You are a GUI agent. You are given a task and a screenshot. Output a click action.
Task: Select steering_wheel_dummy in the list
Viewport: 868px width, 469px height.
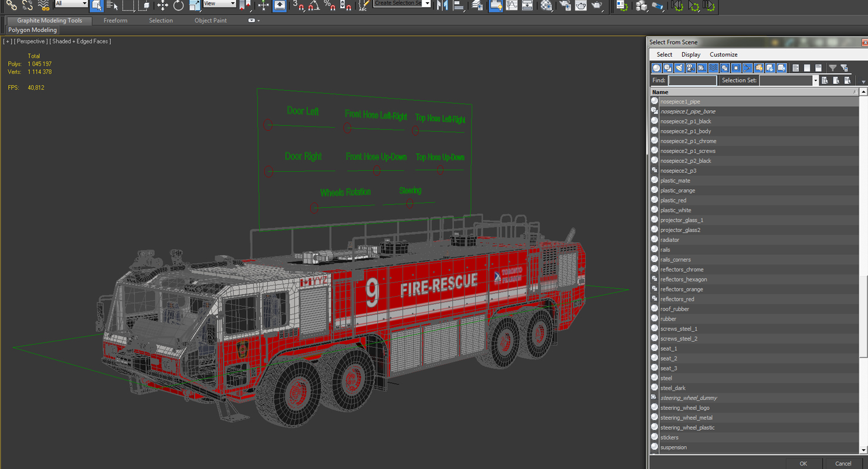(754, 397)
